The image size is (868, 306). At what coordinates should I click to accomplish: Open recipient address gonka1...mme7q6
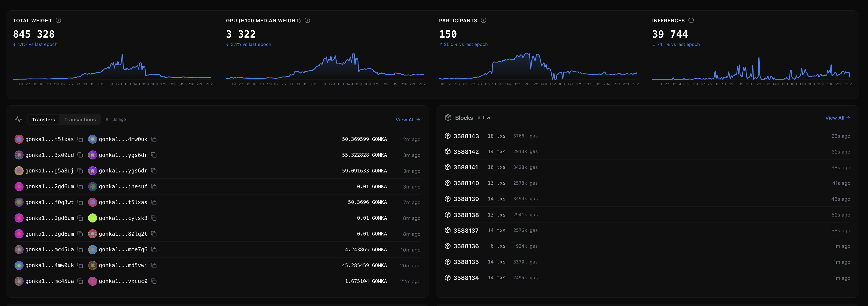[123, 250]
